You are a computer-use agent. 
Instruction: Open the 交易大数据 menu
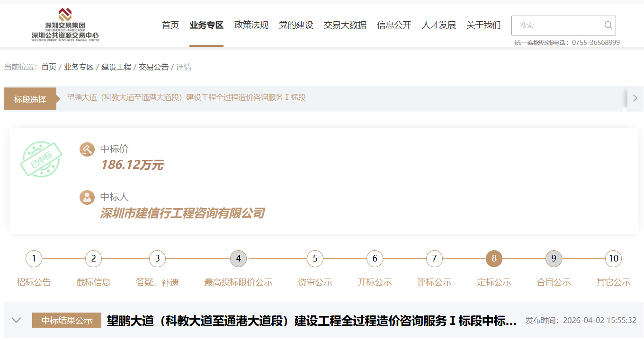[x=345, y=25]
